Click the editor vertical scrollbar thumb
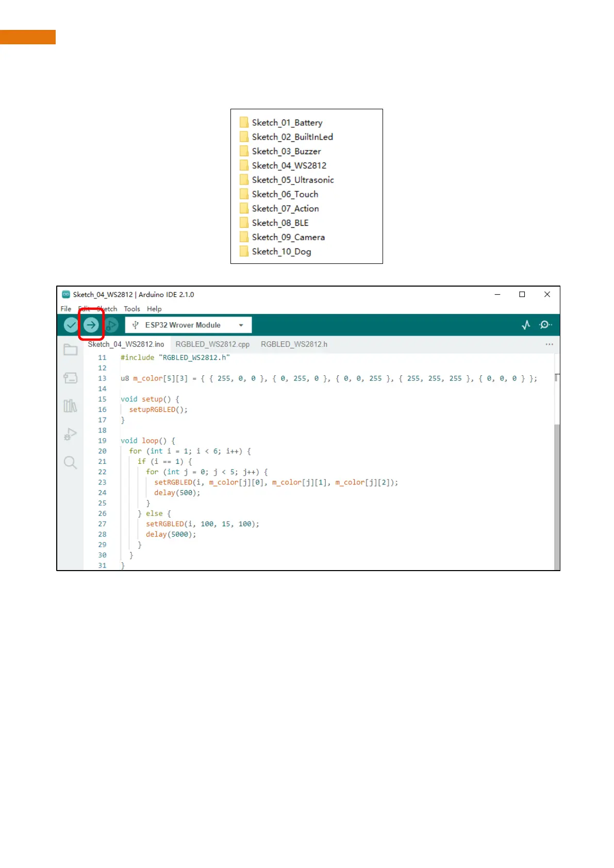The height and width of the screenshot is (868, 614). [x=557, y=497]
